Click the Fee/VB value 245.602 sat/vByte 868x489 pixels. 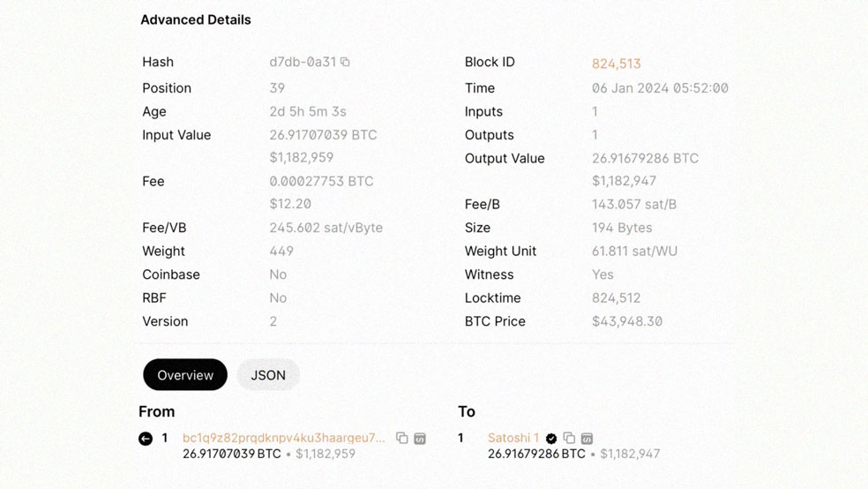click(x=326, y=228)
